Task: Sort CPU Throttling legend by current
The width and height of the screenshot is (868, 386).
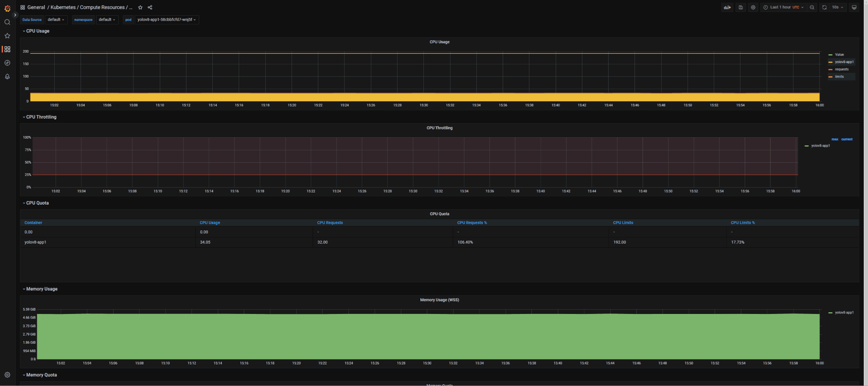Action: pos(847,139)
